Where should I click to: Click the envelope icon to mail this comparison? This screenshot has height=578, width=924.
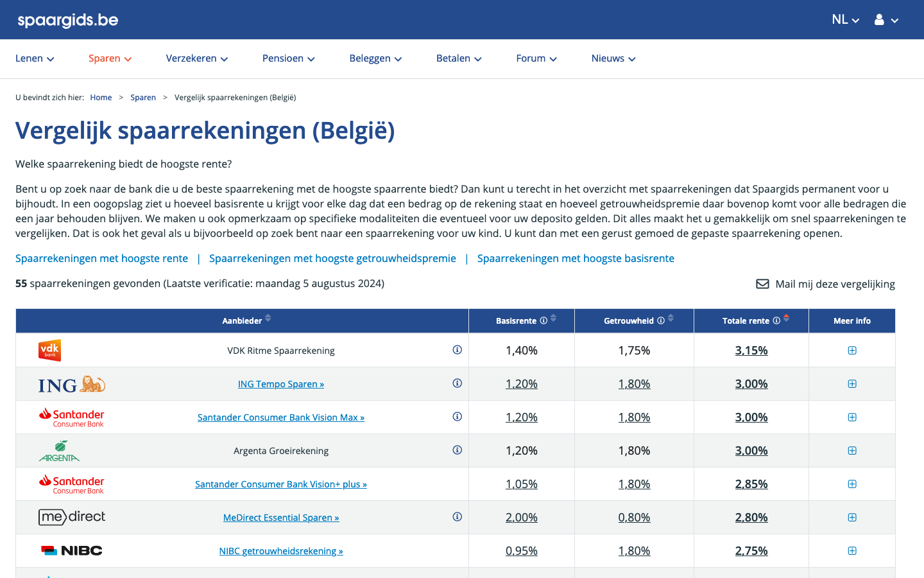point(762,284)
